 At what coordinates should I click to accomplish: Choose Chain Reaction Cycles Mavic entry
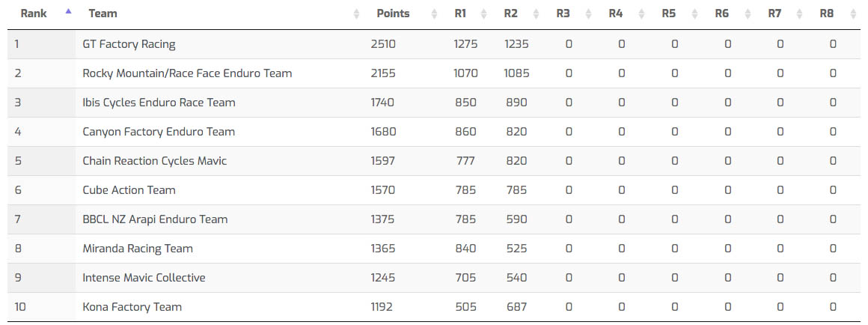pos(154,161)
